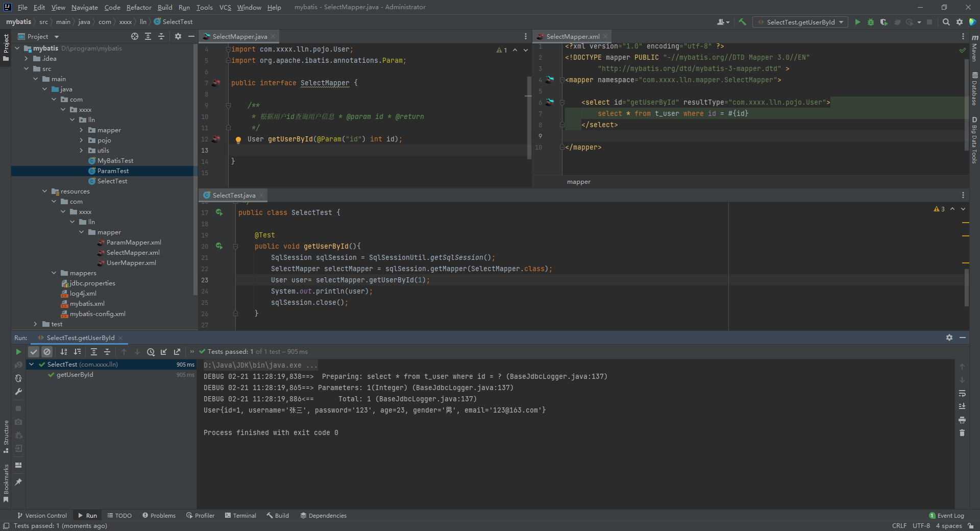Toggle Show Passed tests checkmark button
This screenshot has height=531, width=980.
(x=34, y=352)
